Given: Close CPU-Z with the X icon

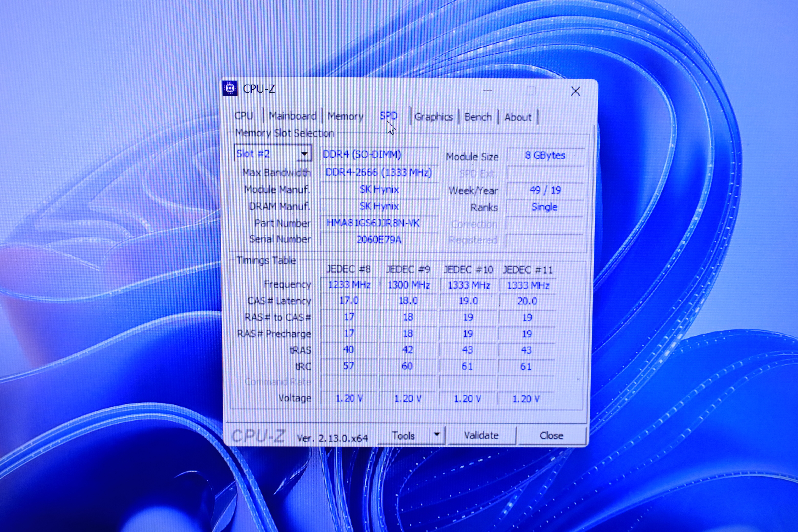Looking at the screenshot, I should [x=575, y=91].
